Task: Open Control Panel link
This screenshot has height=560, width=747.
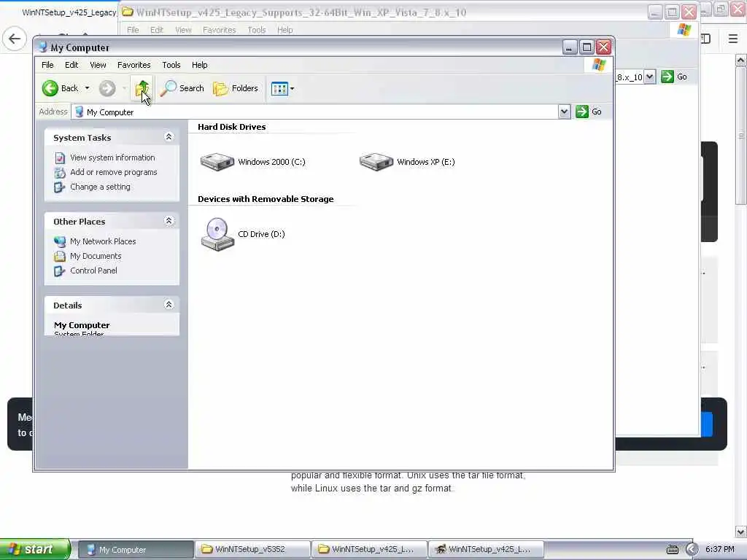Action: (93, 271)
